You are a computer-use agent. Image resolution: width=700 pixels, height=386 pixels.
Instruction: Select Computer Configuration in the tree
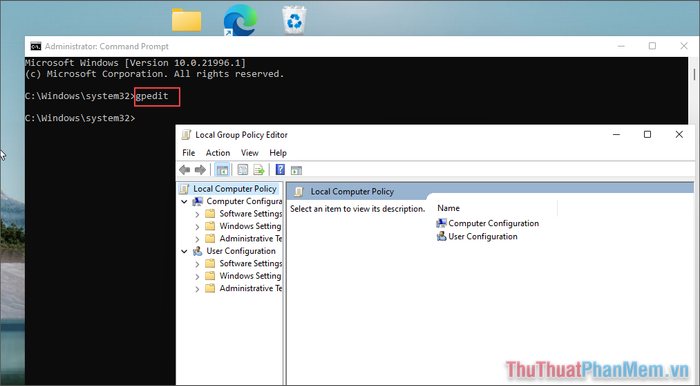pyautogui.click(x=244, y=201)
